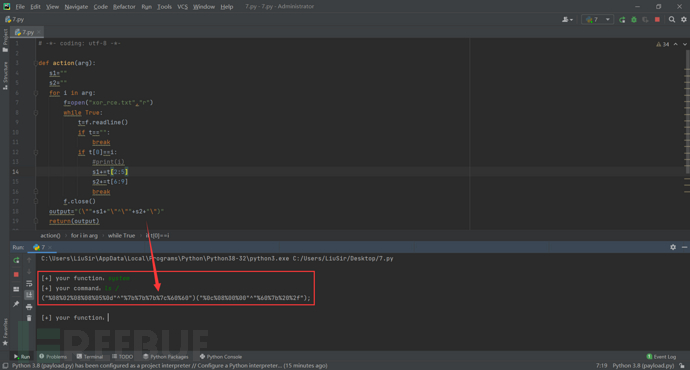Click the Print icon in the Run panel
690x370 pixels.
(x=29, y=307)
